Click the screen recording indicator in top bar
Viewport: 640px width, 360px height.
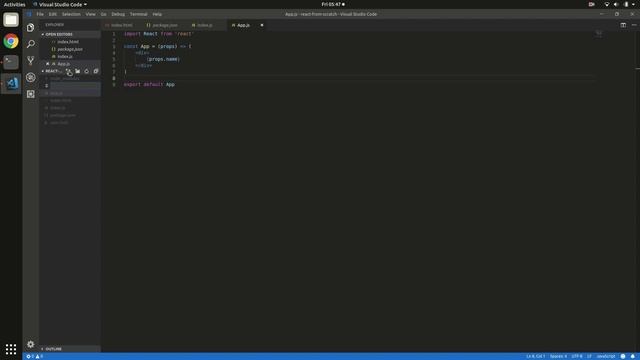[x=591, y=4]
